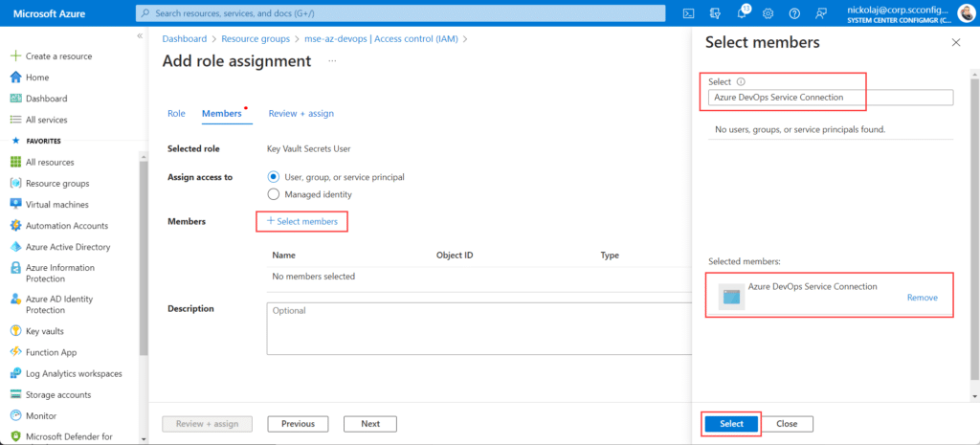Open the Help question mark icon
The image size is (980, 445).
click(x=794, y=13)
